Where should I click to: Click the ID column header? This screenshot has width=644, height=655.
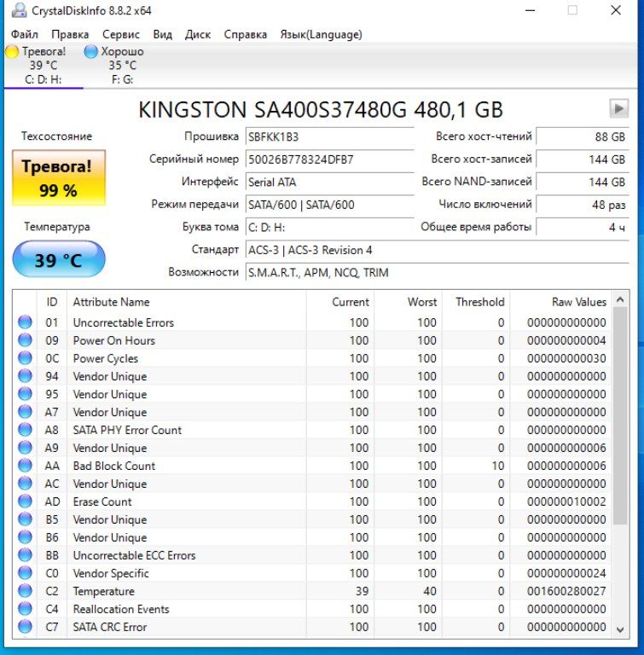[52, 302]
